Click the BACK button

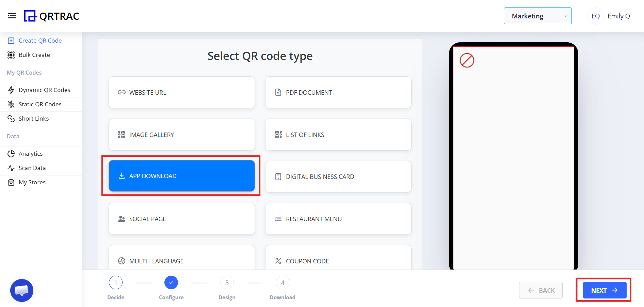pyautogui.click(x=541, y=290)
